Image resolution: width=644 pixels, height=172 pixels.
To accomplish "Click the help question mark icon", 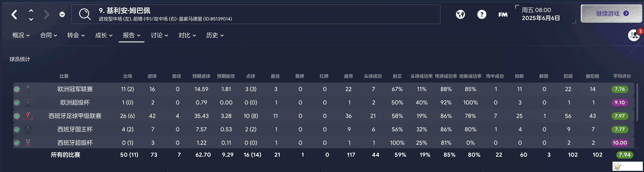I will (482, 14).
